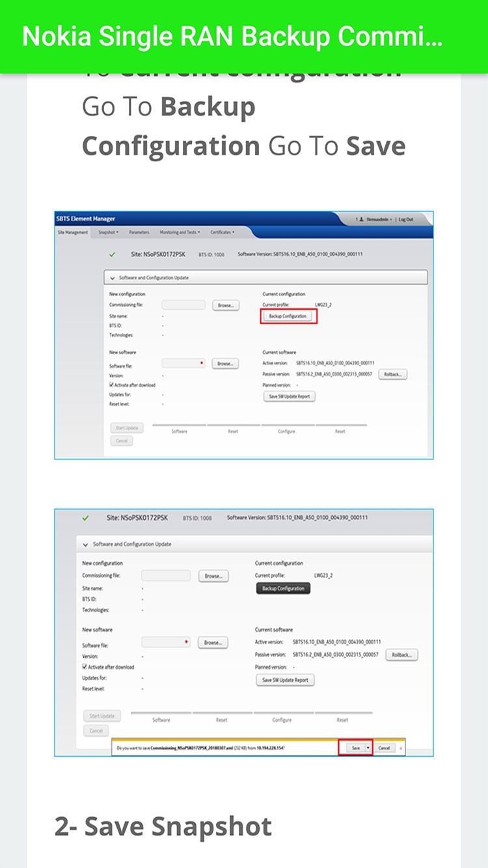
Task: Click Software file Browse button in Element Manager screenshot
Action: (225, 364)
